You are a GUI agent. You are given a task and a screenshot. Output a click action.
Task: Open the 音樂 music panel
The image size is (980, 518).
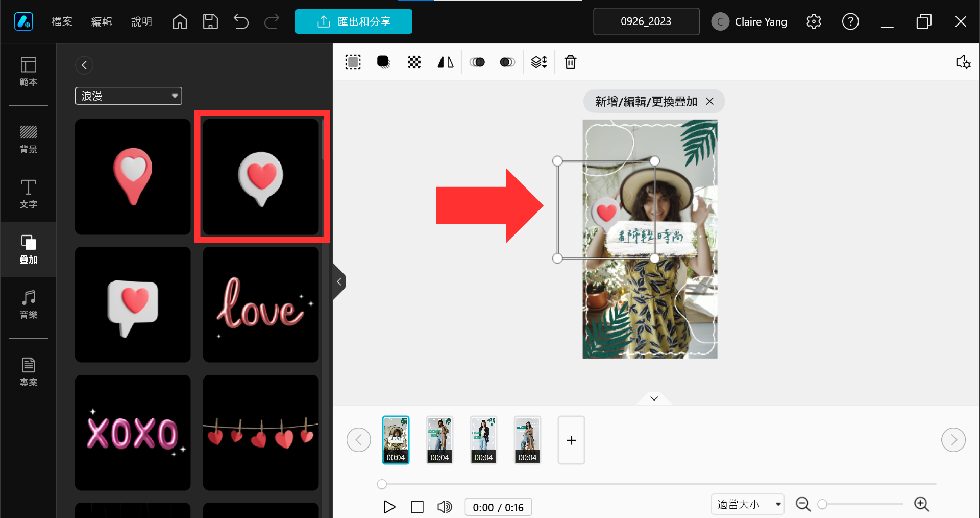pos(29,304)
